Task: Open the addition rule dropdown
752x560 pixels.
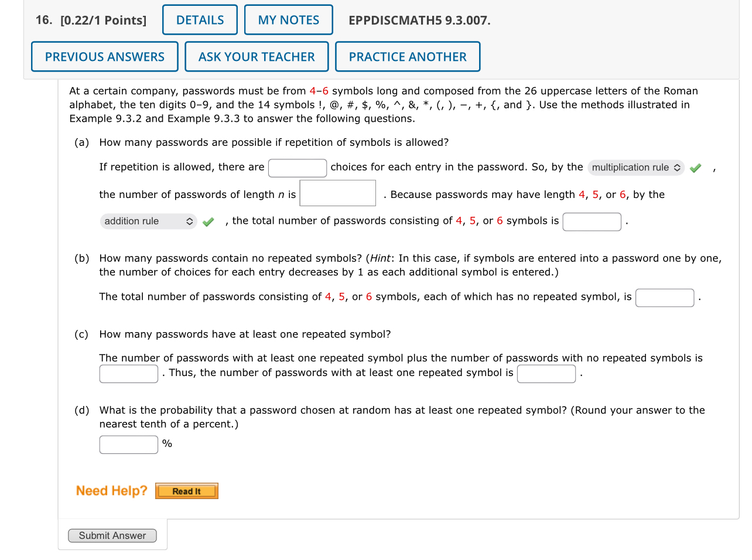Action: click(x=148, y=221)
